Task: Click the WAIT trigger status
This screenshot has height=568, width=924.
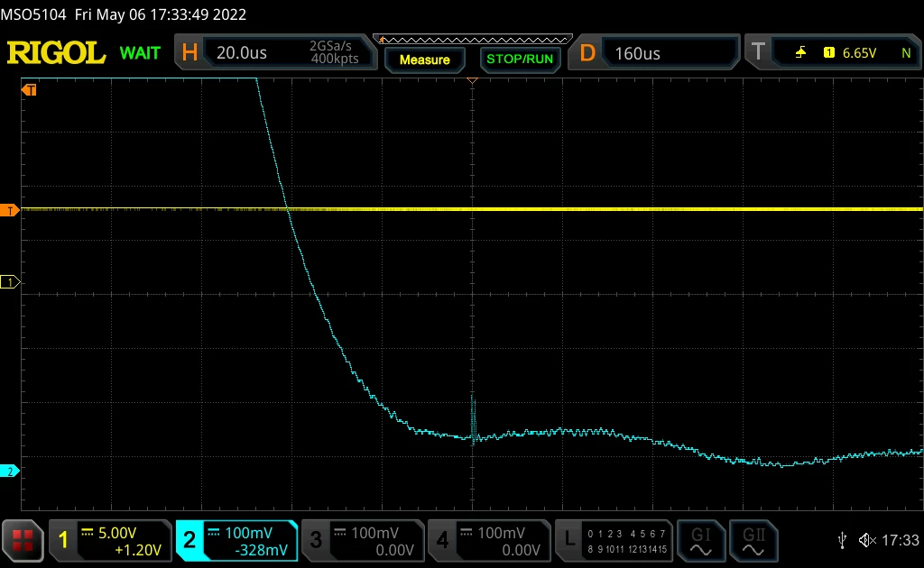Action: 140,53
